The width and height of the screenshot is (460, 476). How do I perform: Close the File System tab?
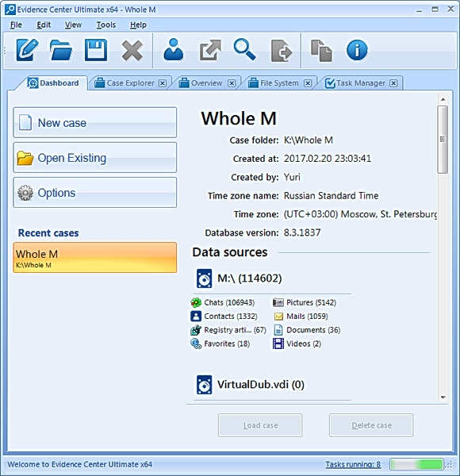click(308, 83)
